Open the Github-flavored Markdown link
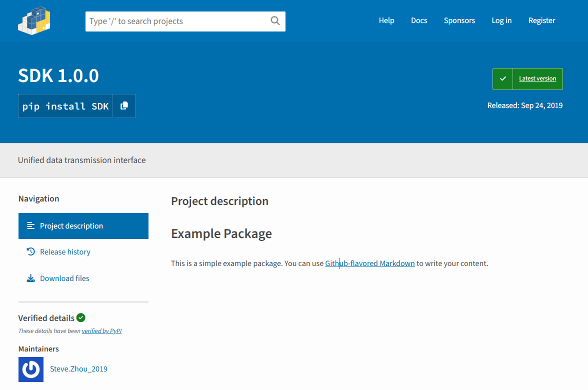 pos(370,263)
